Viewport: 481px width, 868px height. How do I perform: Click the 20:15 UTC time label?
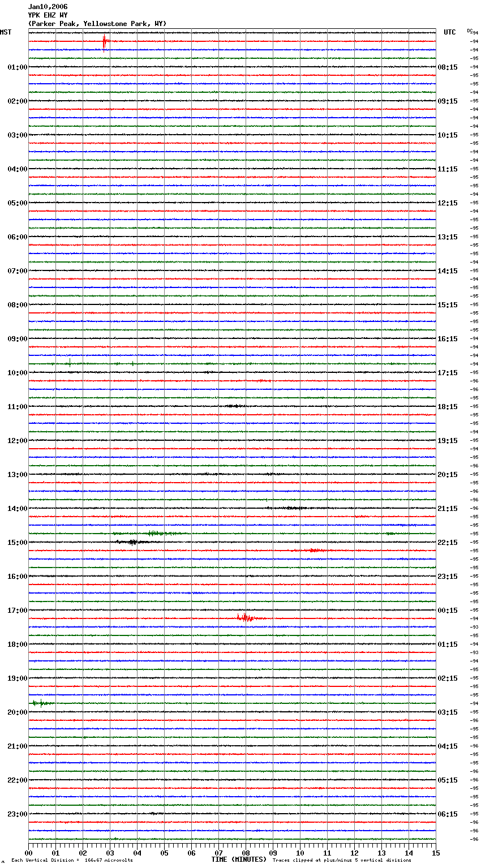coord(448,475)
